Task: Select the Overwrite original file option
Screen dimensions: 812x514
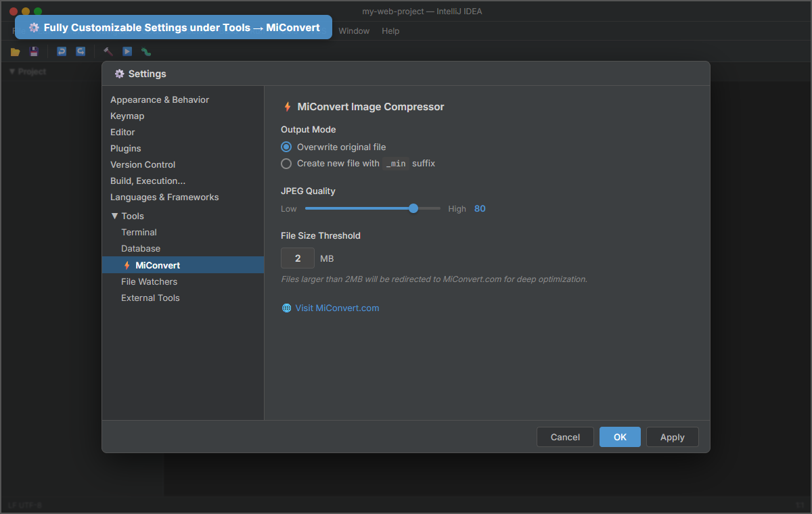Action: click(x=286, y=147)
